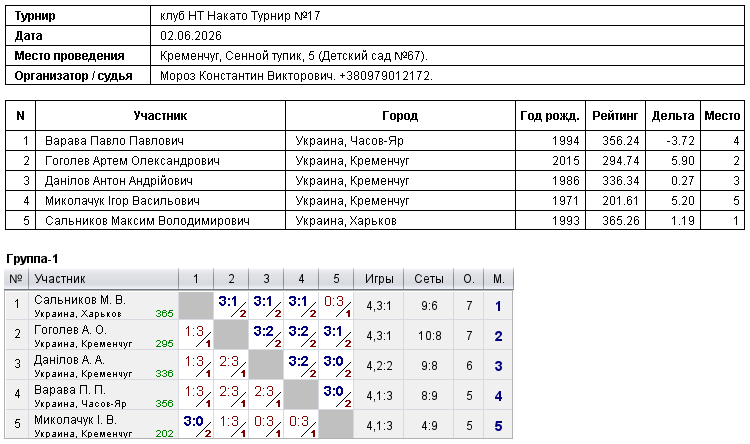Click 'Миколачук І. В.' in the group table

[76, 420]
